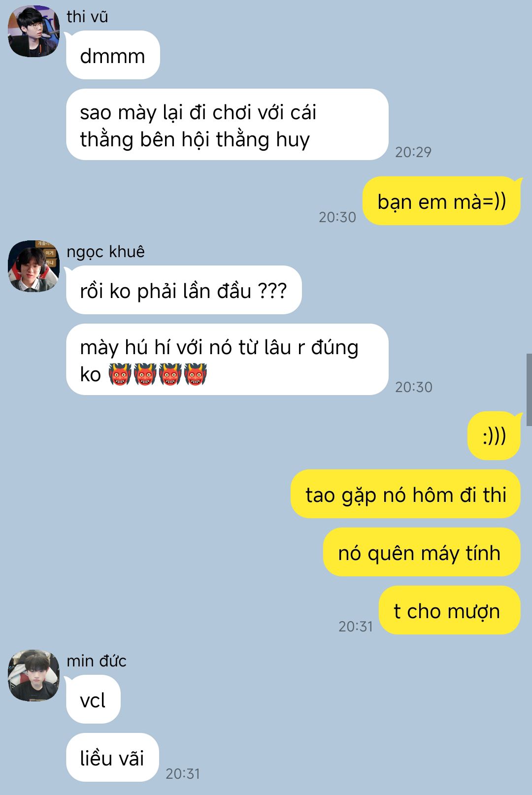
Task: Tap the sender name thi vũ
Action: click(x=87, y=17)
